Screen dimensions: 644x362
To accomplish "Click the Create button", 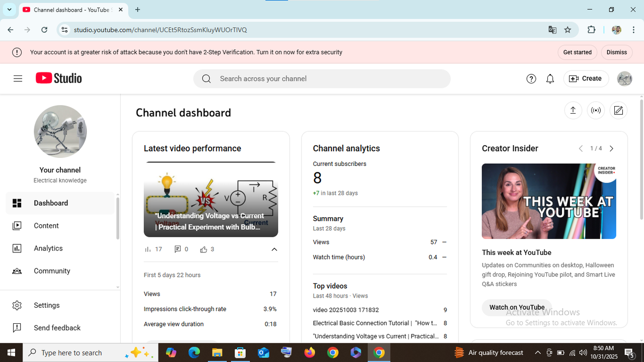I will click(586, 79).
